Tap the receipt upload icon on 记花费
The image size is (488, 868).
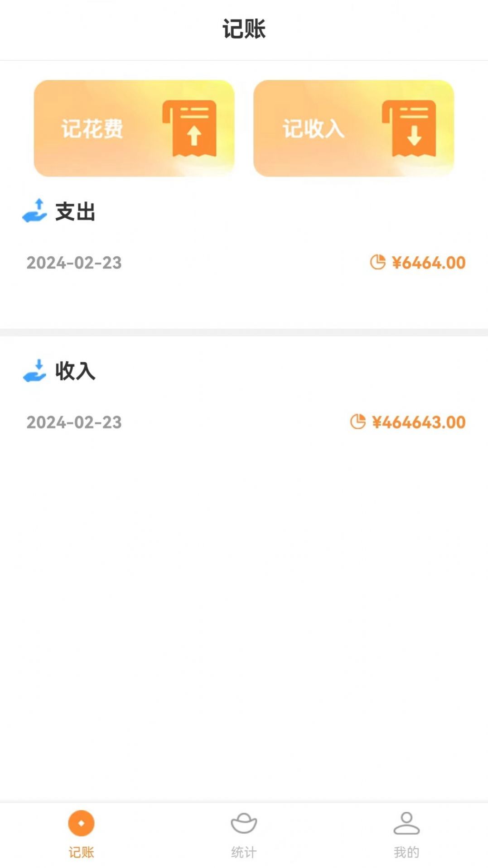190,129
